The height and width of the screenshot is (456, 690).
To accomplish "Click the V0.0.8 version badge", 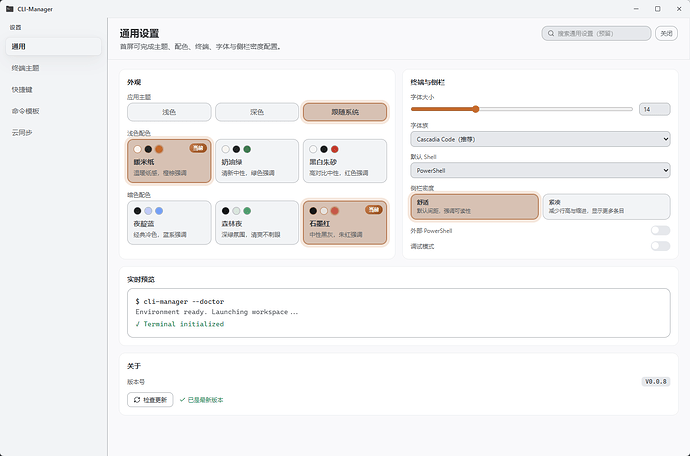I will 656,382.
